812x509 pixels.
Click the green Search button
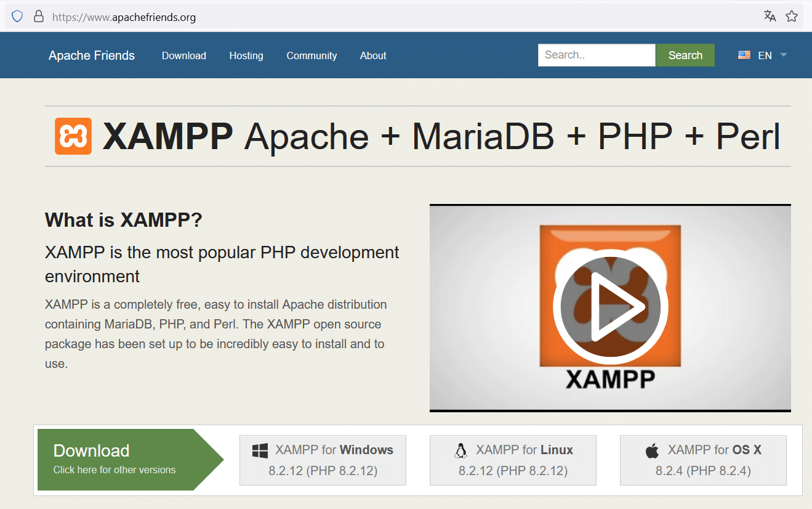click(x=685, y=55)
